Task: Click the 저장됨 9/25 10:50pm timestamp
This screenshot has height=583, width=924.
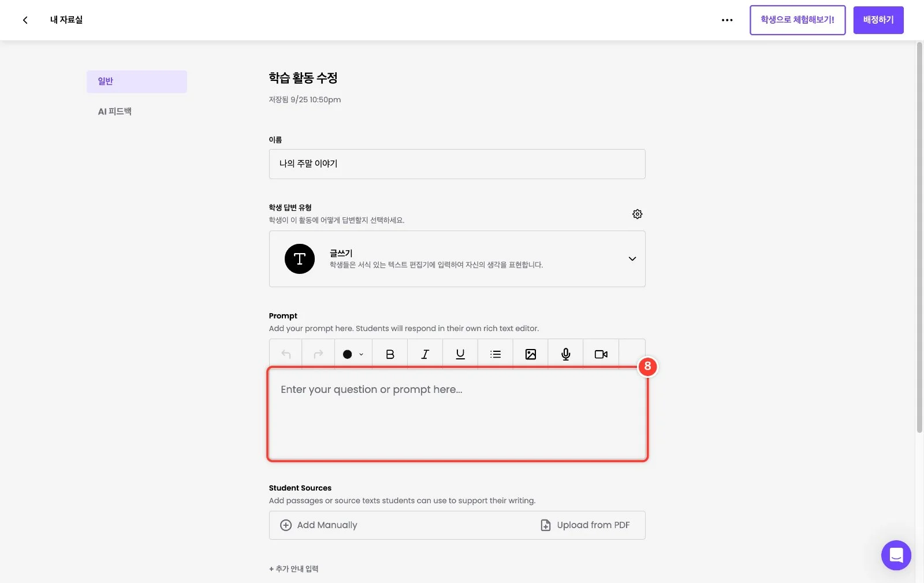Action: pos(305,100)
